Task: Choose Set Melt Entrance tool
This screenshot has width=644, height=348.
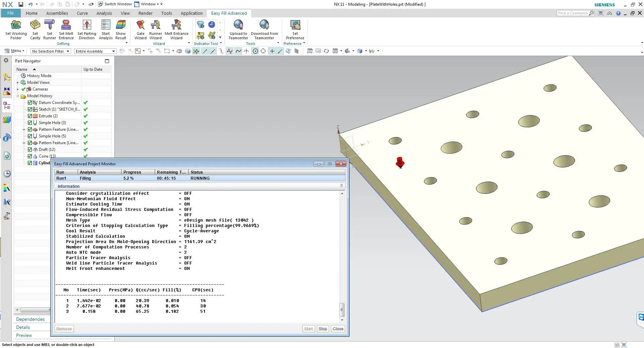Action: click(66, 30)
